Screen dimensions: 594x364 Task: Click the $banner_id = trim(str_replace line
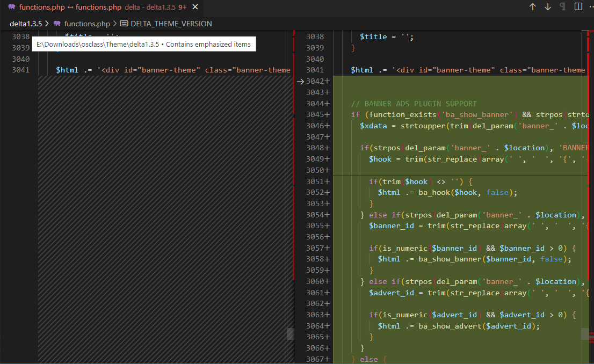[x=479, y=226]
